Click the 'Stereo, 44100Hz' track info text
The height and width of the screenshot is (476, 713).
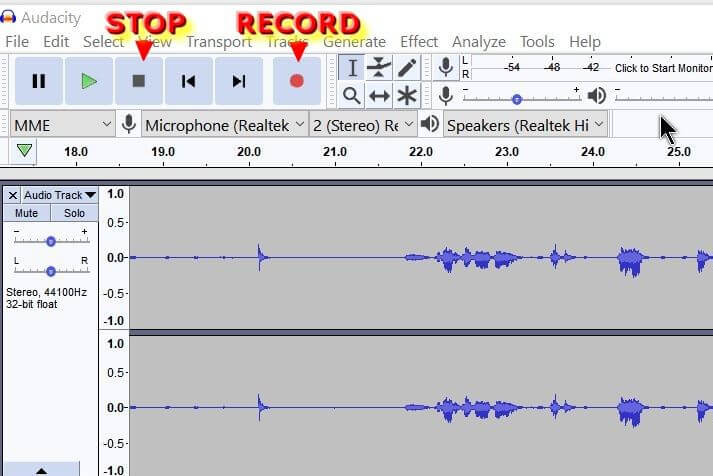[x=46, y=292]
